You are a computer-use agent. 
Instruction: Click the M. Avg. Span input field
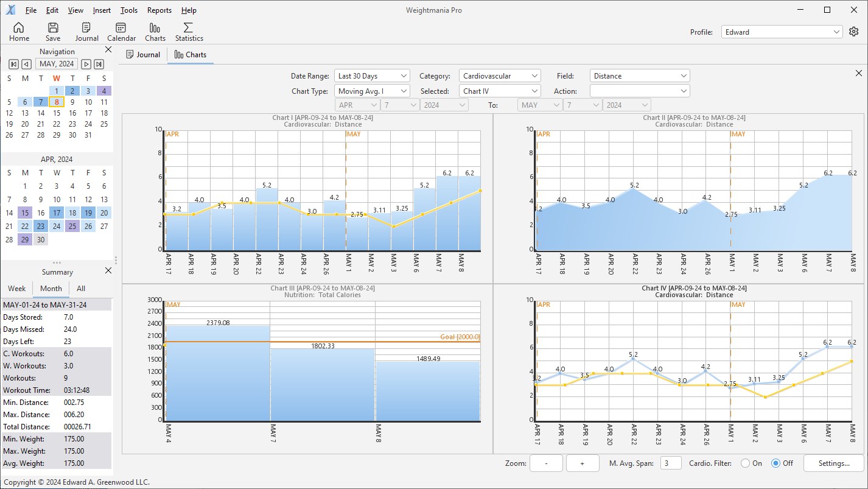point(670,463)
